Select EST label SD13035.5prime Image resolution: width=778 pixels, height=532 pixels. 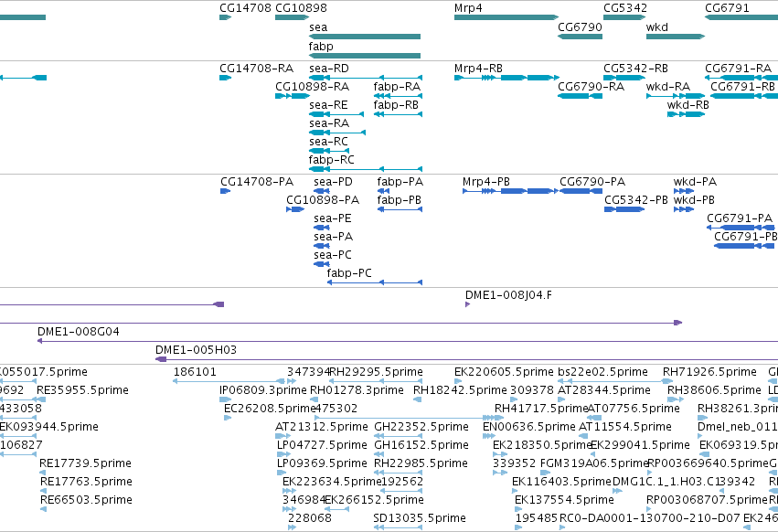click(x=420, y=518)
